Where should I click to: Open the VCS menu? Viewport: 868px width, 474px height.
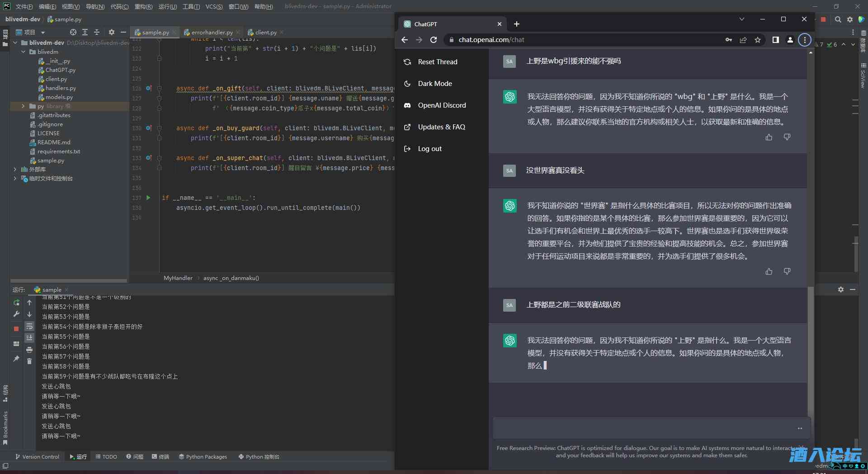(214, 6)
